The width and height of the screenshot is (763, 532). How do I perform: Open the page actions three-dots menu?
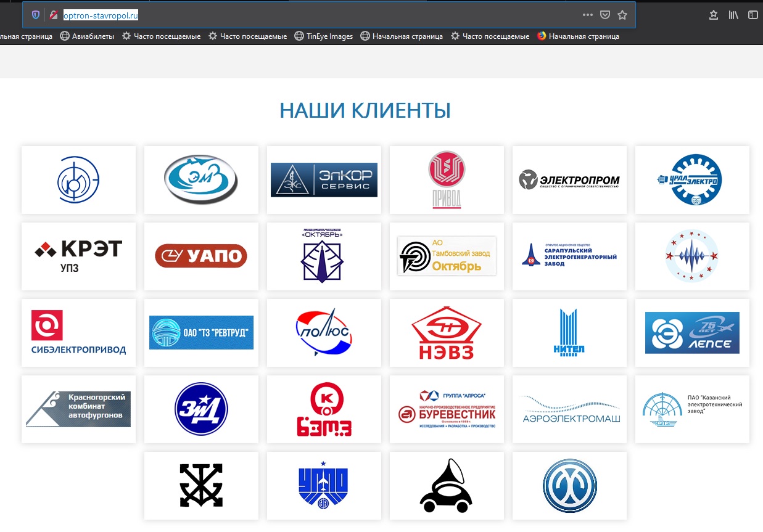click(x=588, y=15)
